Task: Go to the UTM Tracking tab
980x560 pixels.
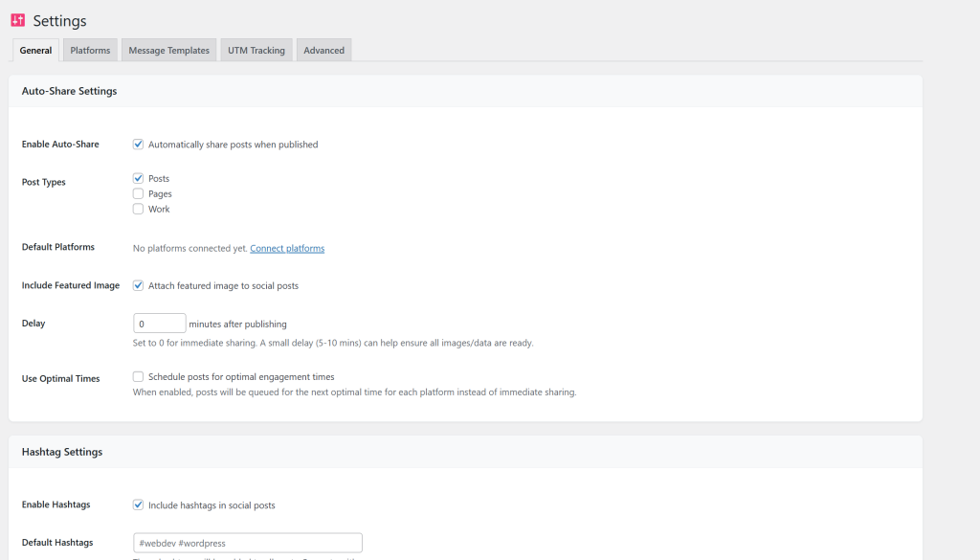Action: (256, 51)
